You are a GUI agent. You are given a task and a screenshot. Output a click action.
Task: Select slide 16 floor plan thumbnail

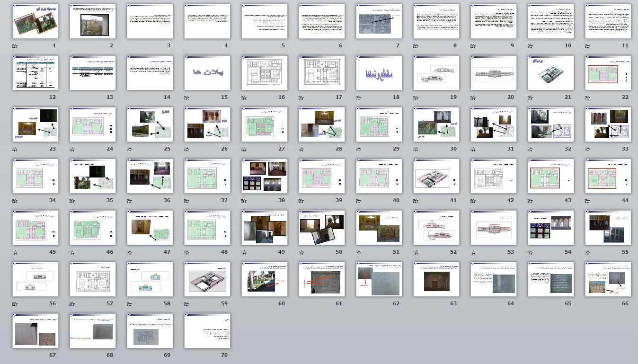click(x=265, y=73)
